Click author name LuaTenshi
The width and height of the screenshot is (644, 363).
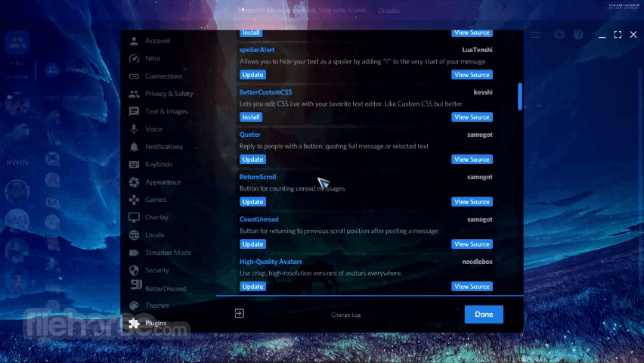point(477,50)
